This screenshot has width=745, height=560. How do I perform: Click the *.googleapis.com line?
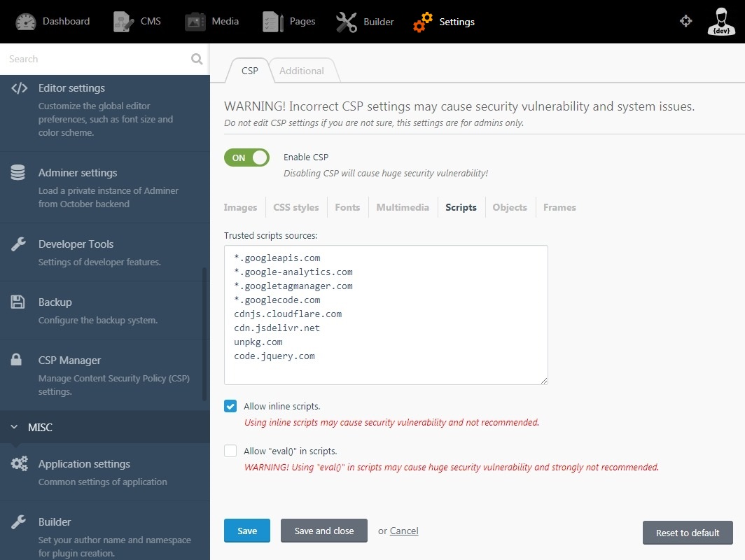(277, 258)
